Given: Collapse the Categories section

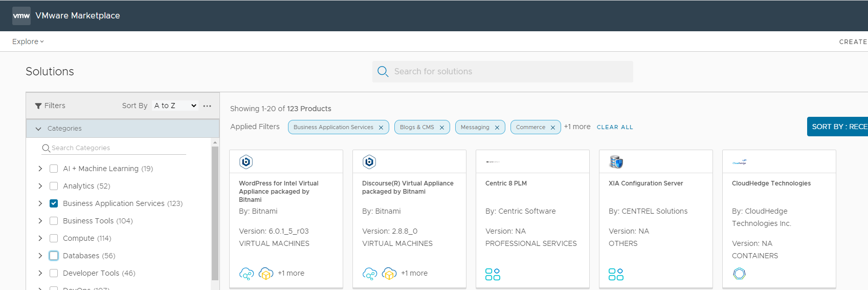Looking at the screenshot, I should (x=38, y=129).
